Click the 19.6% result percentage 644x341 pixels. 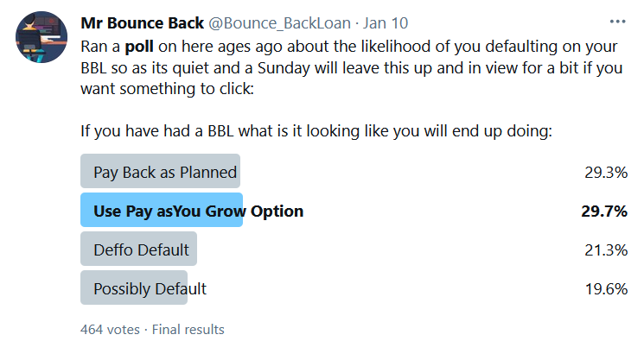click(x=606, y=289)
